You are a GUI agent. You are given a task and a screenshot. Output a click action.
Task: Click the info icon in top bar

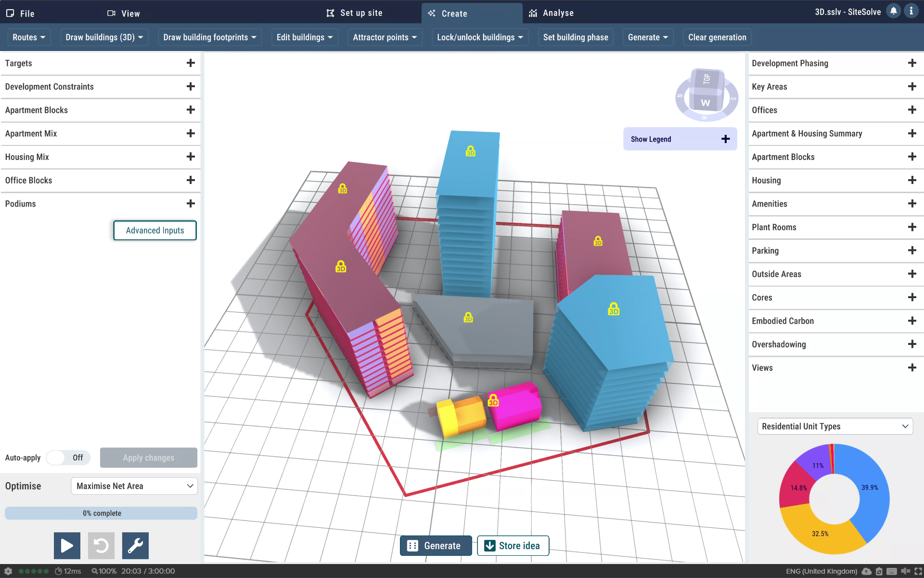pyautogui.click(x=911, y=11)
